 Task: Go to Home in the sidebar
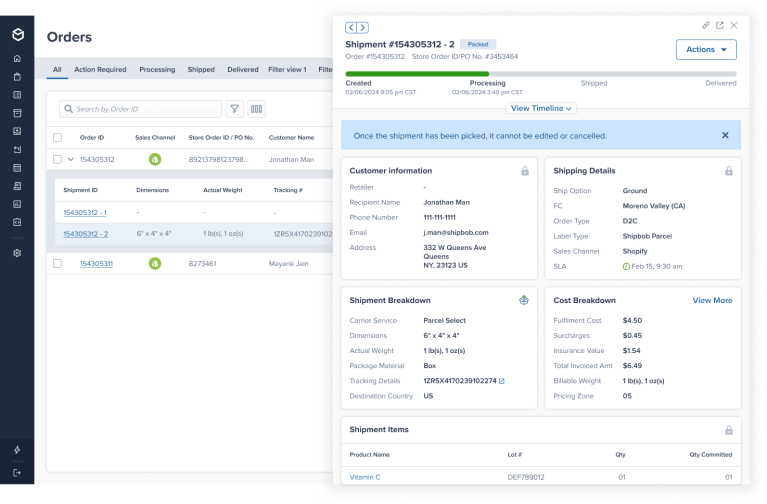click(17, 59)
